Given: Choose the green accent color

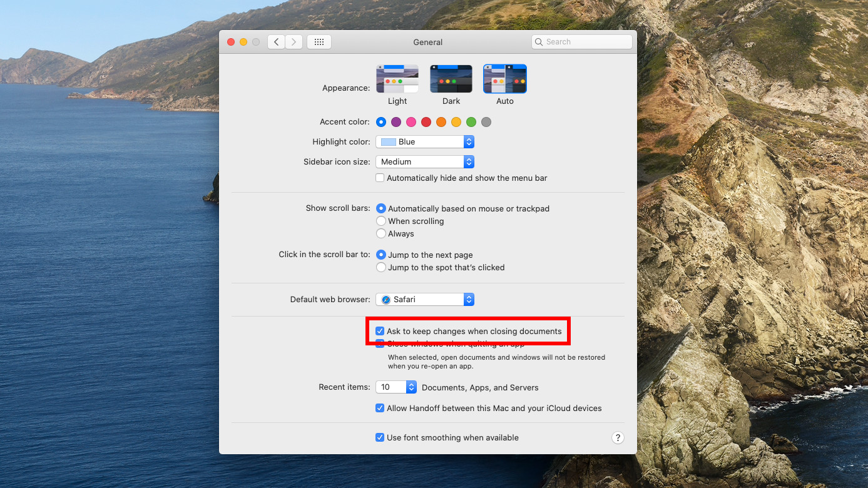Looking at the screenshot, I should 471,122.
